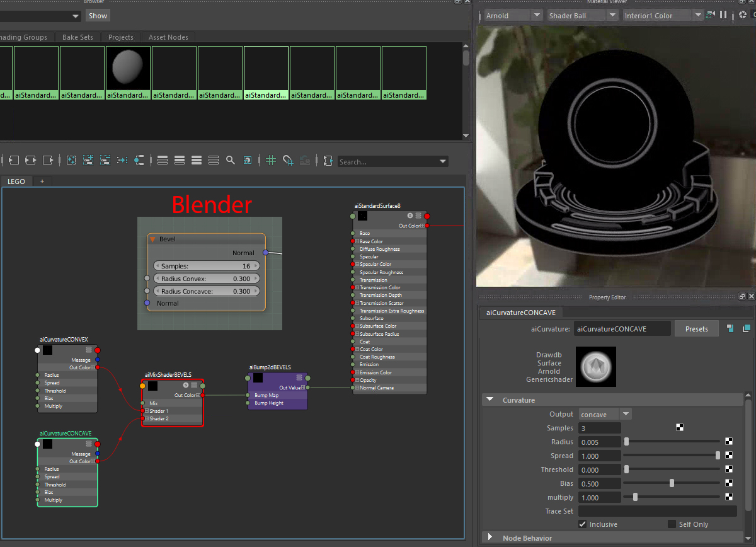Open the node editor search dropdown arrow
The width and height of the screenshot is (756, 547).
444,162
